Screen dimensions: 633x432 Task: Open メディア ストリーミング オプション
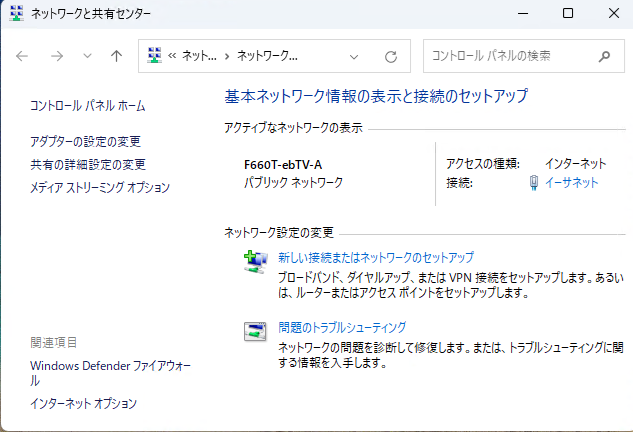[100, 187]
